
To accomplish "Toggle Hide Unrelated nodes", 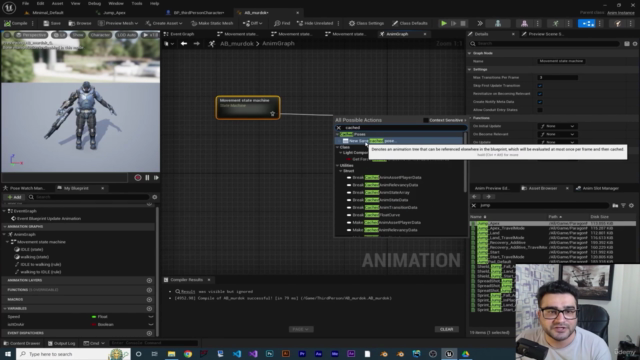I will (x=316, y=23).
